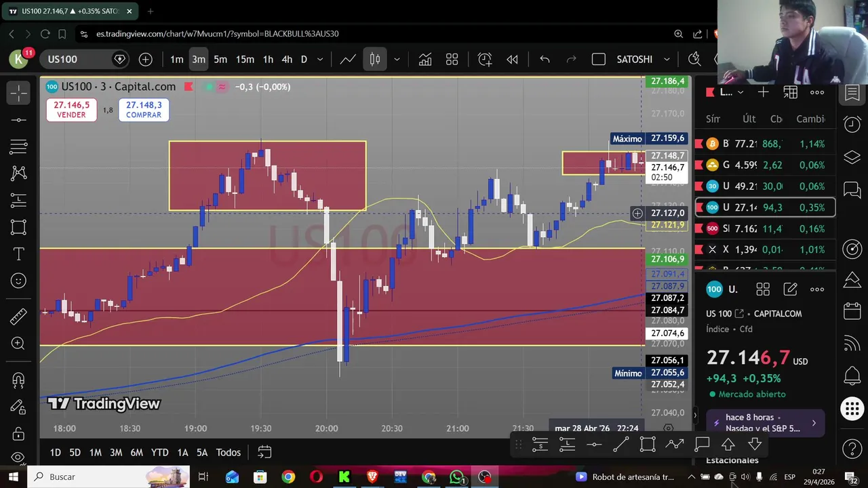Add a symbol to the watchlist
Screen dimensions: 868x488
coord(764,92)
